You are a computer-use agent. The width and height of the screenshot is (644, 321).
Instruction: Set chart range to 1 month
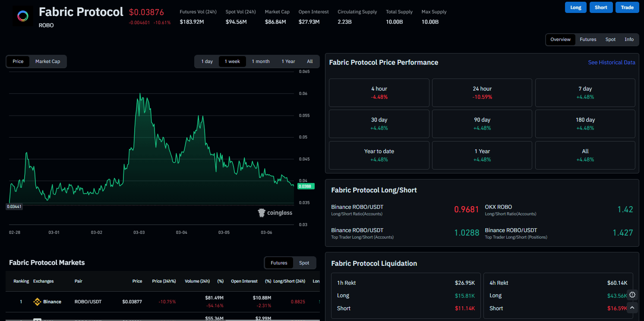click(261, 61)
